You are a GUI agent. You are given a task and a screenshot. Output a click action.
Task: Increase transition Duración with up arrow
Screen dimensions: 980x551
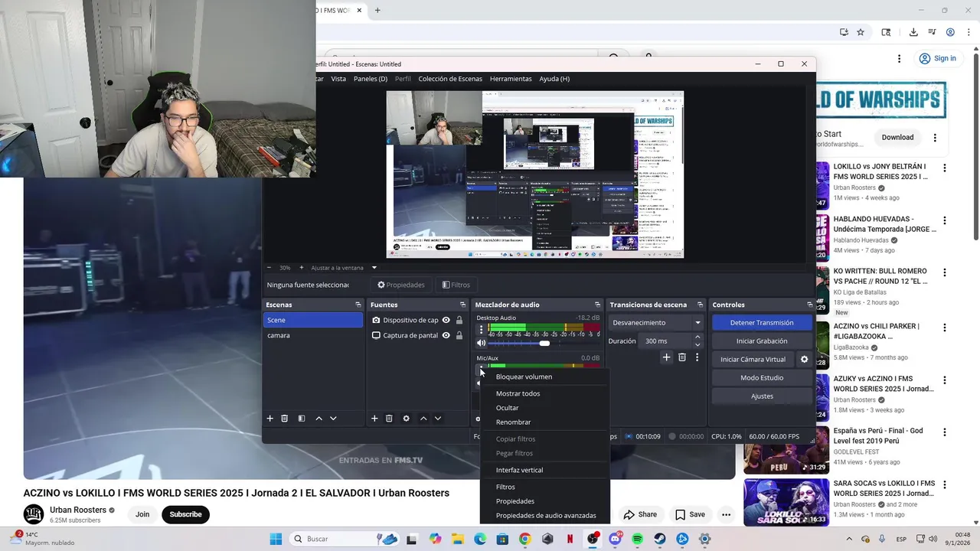pyautogui.click(x=697, y=338)
